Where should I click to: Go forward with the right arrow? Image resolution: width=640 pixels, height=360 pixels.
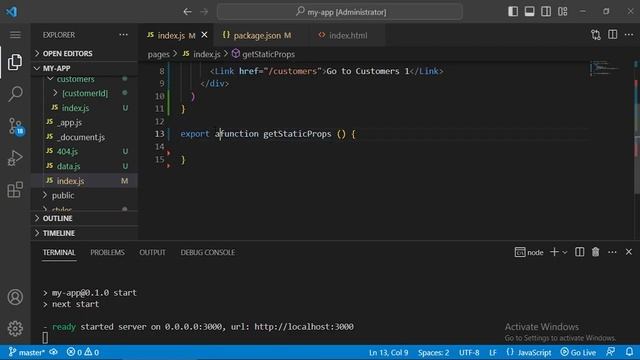tap(204, 12)
